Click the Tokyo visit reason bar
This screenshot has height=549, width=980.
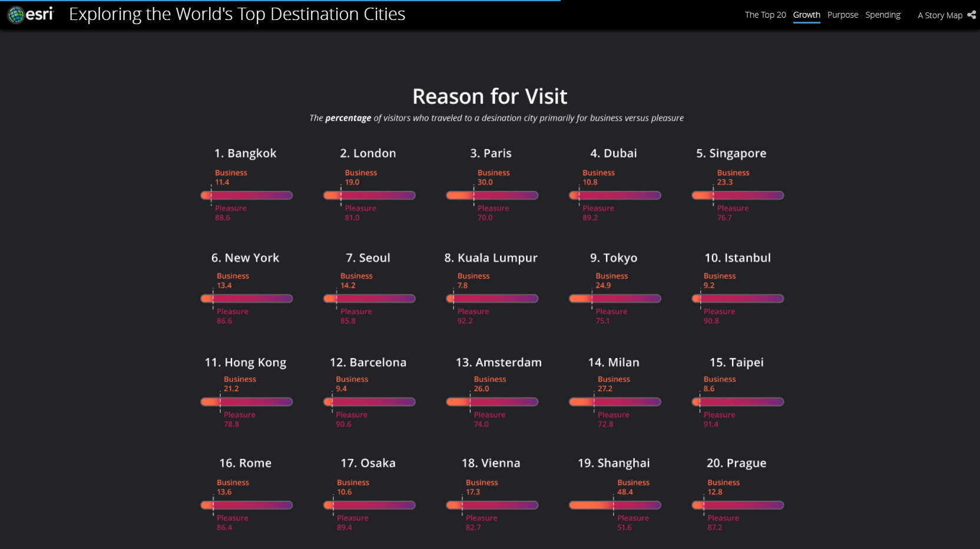[615, 299]
